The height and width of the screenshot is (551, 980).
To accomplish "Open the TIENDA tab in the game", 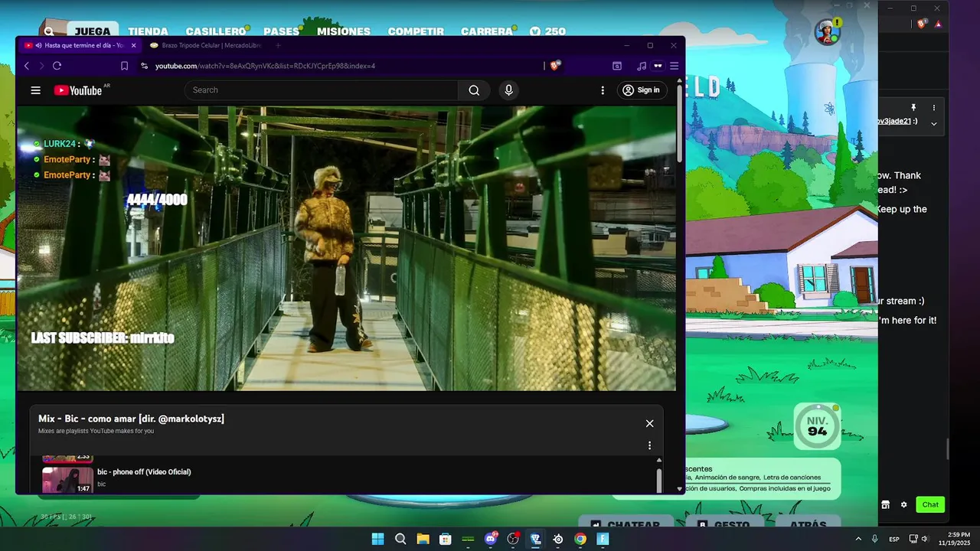I will tap(148, 31).
